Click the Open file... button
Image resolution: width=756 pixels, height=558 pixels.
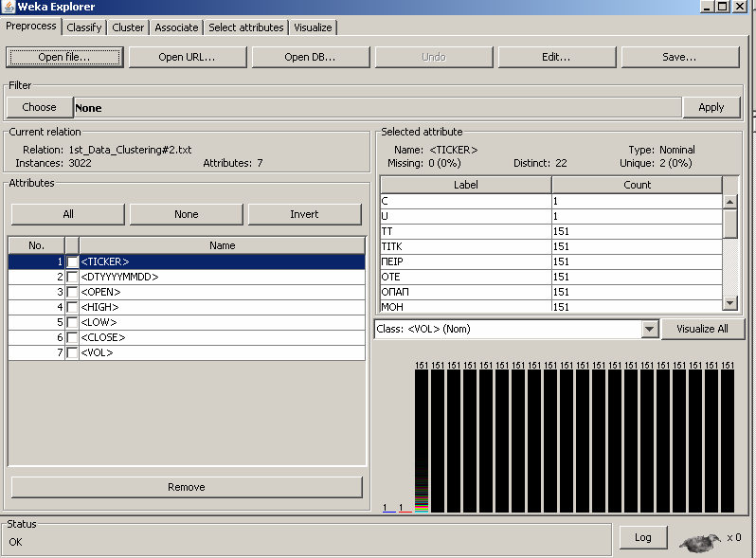[64, 57]
